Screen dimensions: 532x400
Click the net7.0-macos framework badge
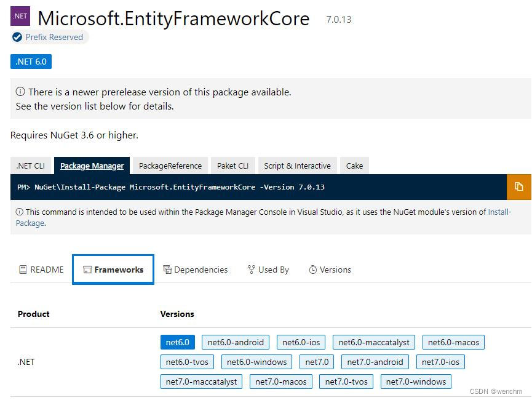tap(281, 382)
